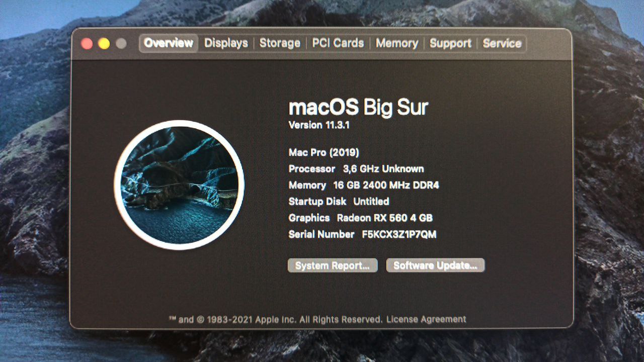Image resolution: width=644 pixels, height=362 pixels.
Task: Click the gray zoom window button
Action: (121, 44)
